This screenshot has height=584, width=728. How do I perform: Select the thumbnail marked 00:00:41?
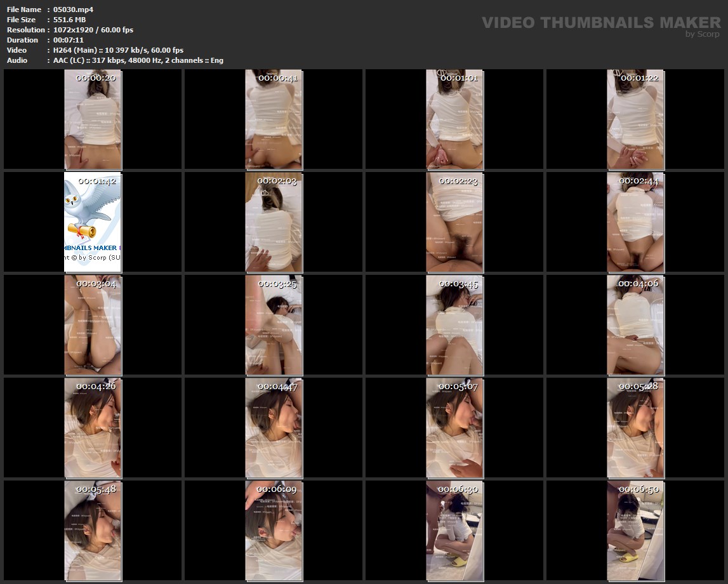274,119
